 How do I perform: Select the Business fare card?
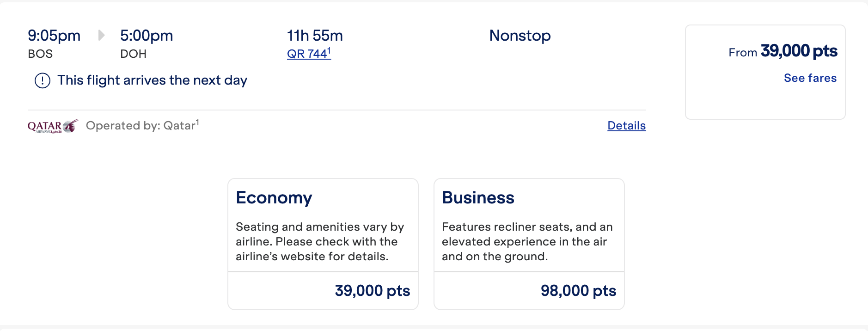point(529,244)
